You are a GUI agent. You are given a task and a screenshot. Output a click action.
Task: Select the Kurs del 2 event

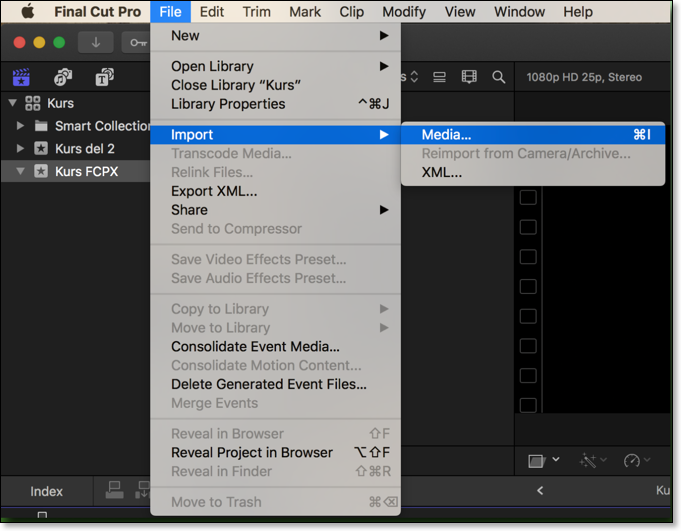point(75,148)
